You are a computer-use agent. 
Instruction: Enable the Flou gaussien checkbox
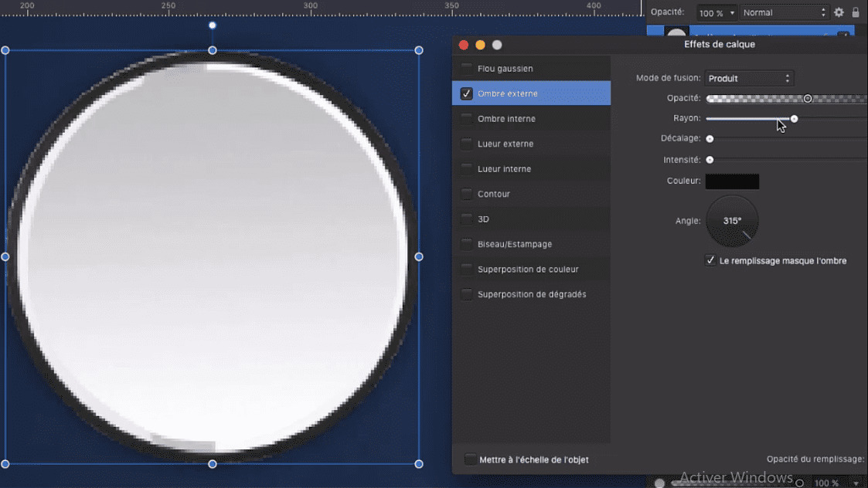pos(466,69)
